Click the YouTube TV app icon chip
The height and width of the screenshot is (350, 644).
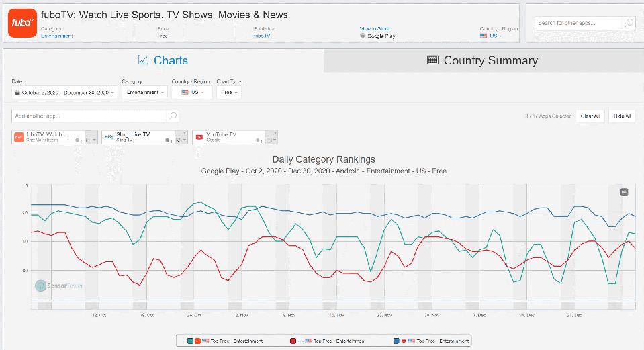point(199,137)
